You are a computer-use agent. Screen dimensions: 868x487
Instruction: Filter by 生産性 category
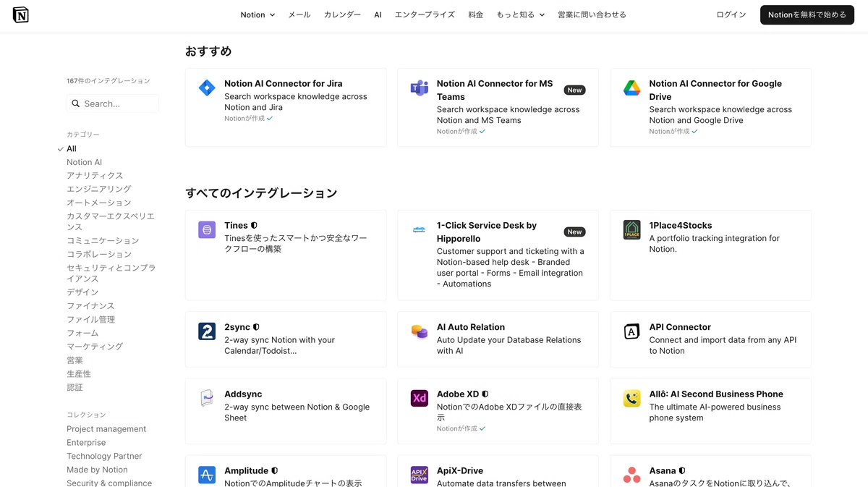79,374
